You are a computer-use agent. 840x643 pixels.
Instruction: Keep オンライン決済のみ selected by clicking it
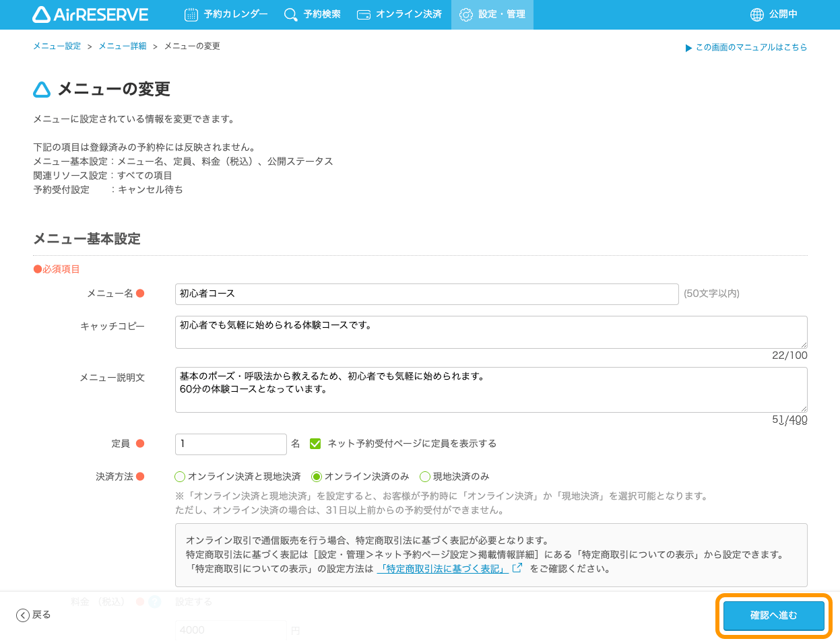(317, 476)
